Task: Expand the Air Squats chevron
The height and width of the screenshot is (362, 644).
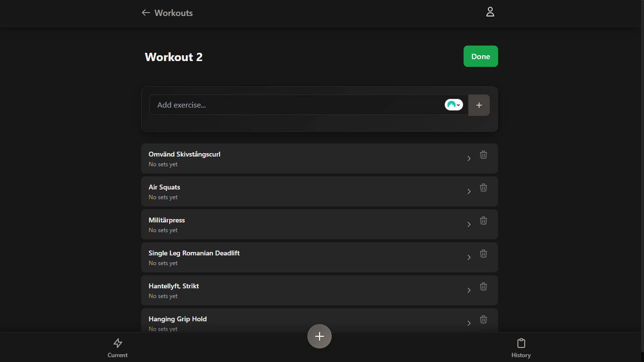Action: pos(469,191)
